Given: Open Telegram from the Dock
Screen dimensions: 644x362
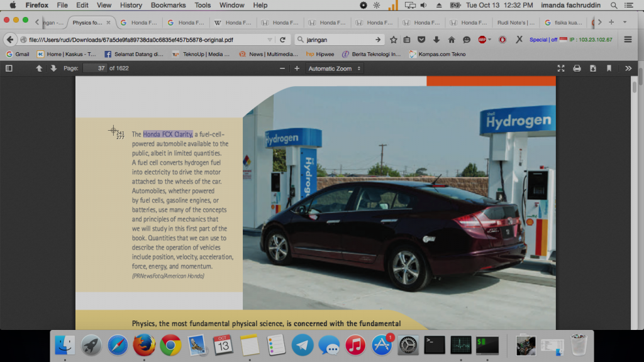Looking at the screenshot, I should pos(303,345).
